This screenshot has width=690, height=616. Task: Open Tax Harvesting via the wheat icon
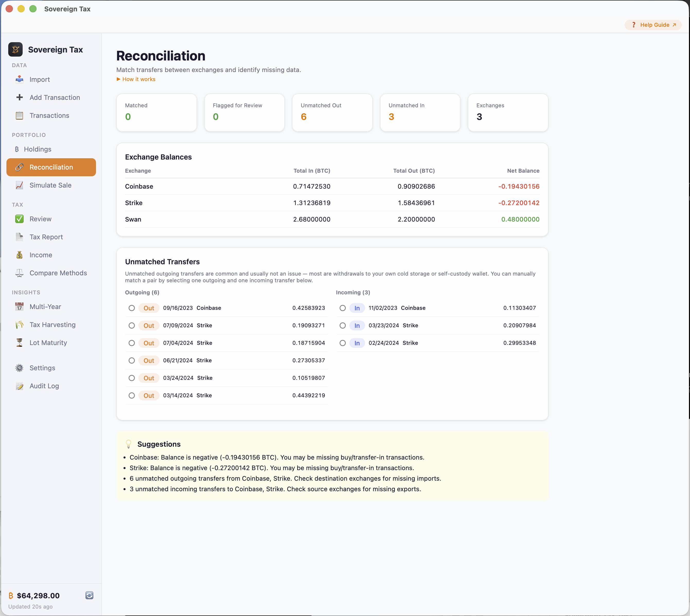point(19,324)
